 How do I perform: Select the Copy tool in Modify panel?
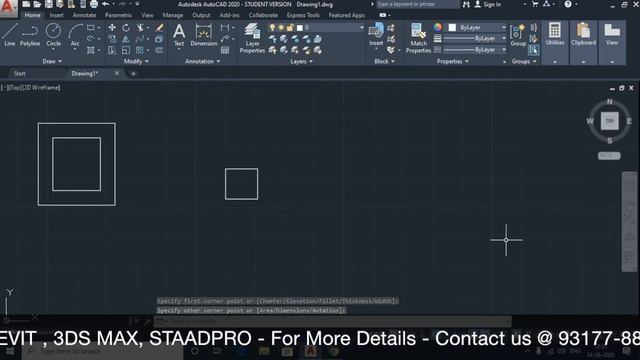pos(112,39)
